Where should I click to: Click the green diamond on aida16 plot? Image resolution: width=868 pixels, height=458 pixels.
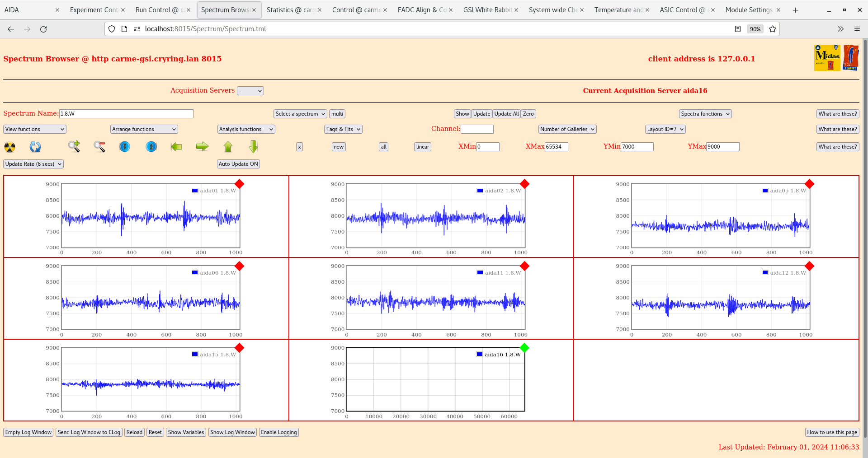coord(524,348)
